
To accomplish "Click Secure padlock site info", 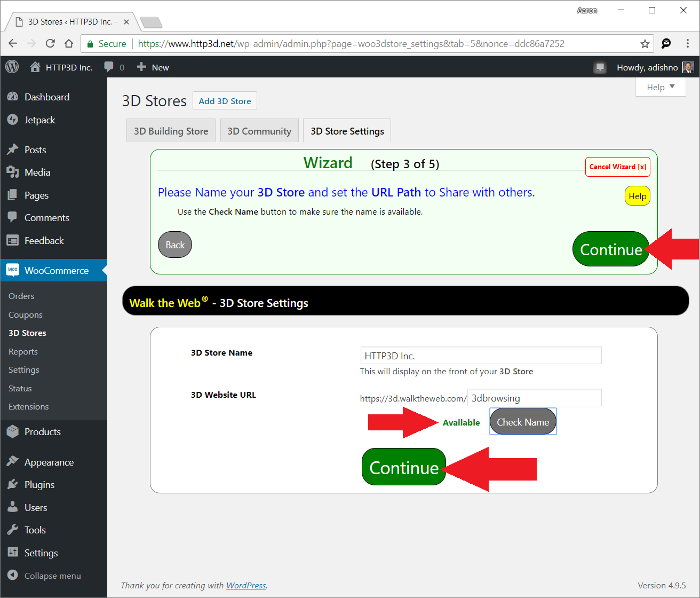I will click(x=106, y=44).
